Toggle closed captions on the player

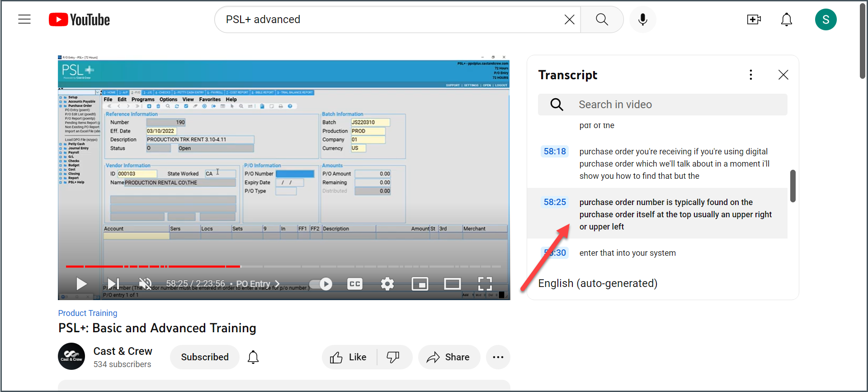click(355, 284)
